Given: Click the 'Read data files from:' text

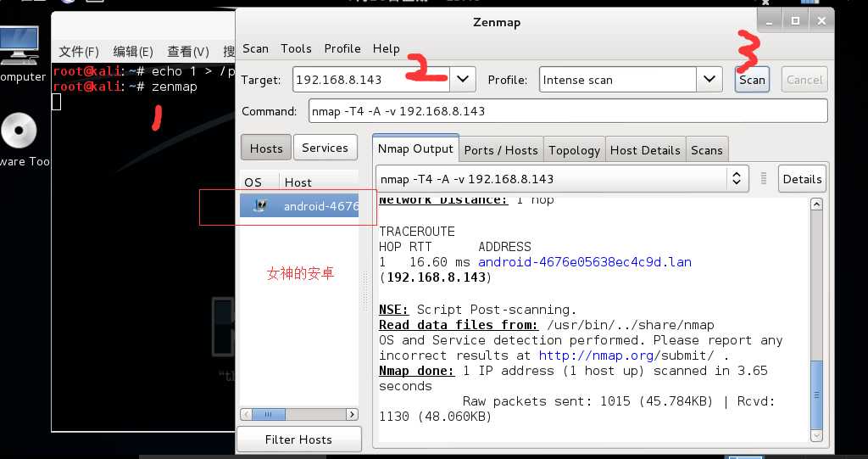Looking at the screenshot, I should point(459,324).
